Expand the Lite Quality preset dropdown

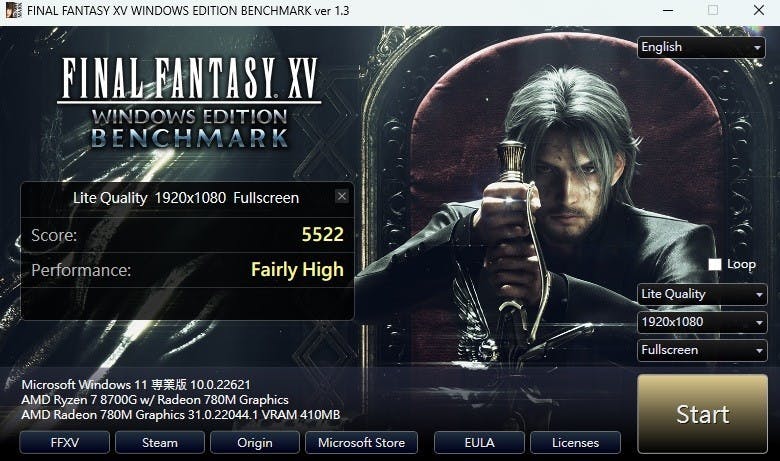pyautogui.click(x=701, y=294)
